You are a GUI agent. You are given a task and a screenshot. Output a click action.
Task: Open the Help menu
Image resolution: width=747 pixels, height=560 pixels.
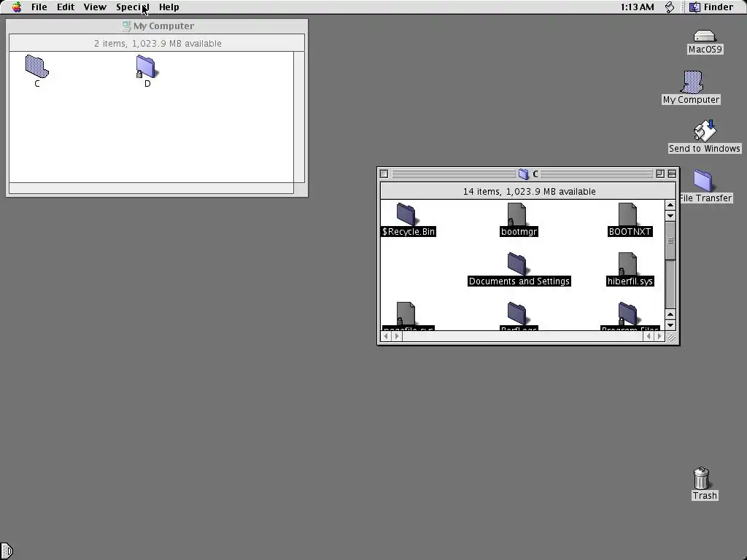coord(169,7)
